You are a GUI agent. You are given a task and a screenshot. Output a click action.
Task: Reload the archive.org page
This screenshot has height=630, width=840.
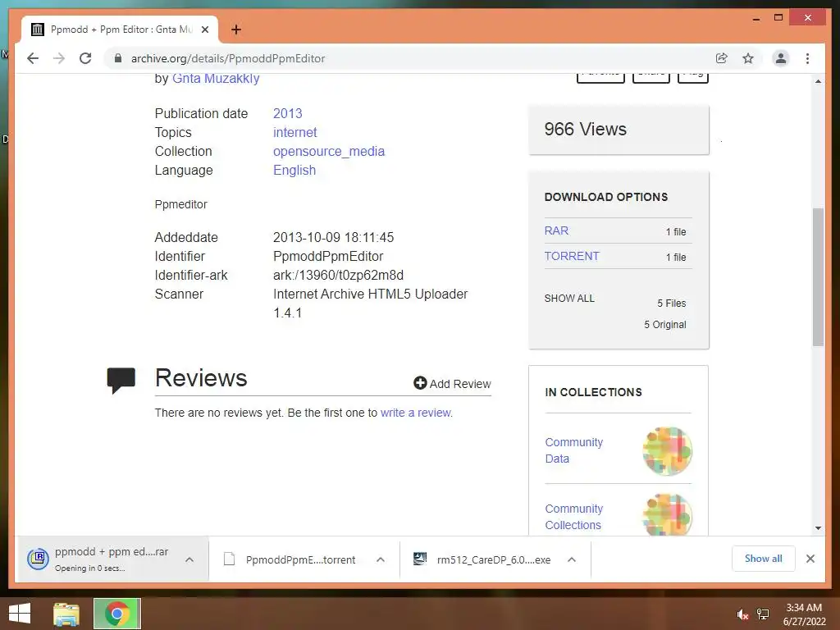point(85,58)
